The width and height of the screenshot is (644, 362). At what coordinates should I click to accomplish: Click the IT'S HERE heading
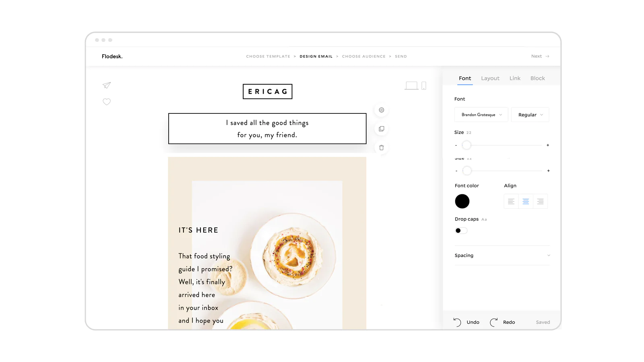(x=198, y=230)
